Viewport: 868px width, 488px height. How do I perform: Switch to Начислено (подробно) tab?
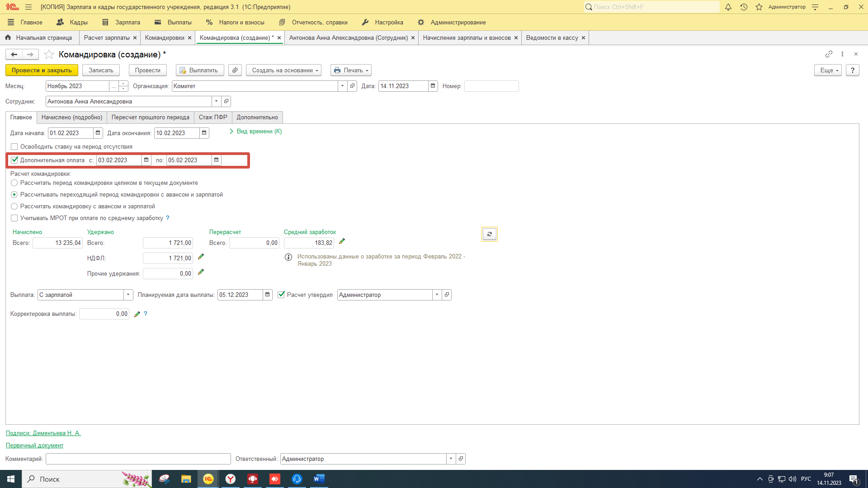[72, 117]
